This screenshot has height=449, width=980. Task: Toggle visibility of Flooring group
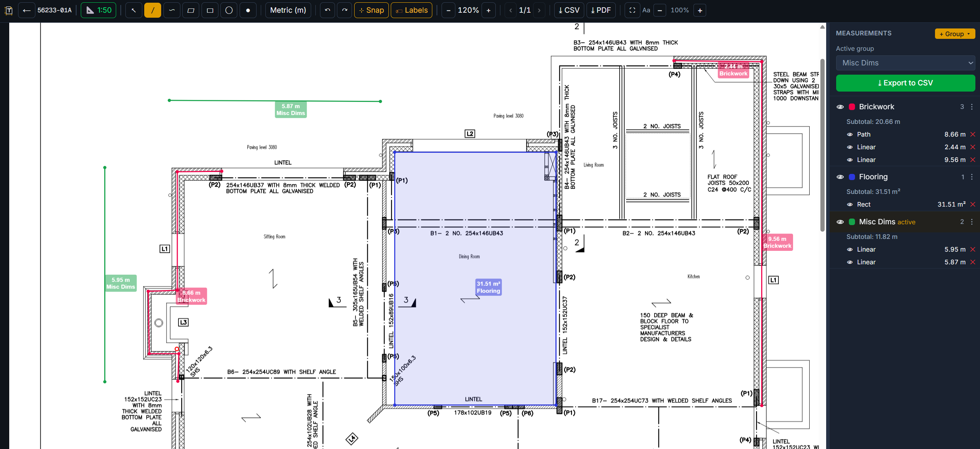(x=840, y=177)
